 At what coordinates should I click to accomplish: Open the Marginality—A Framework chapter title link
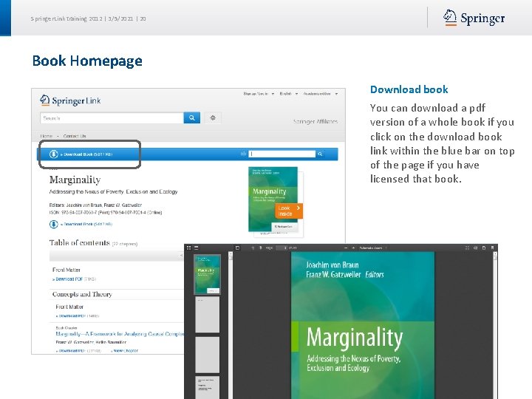tap(120, 334)
